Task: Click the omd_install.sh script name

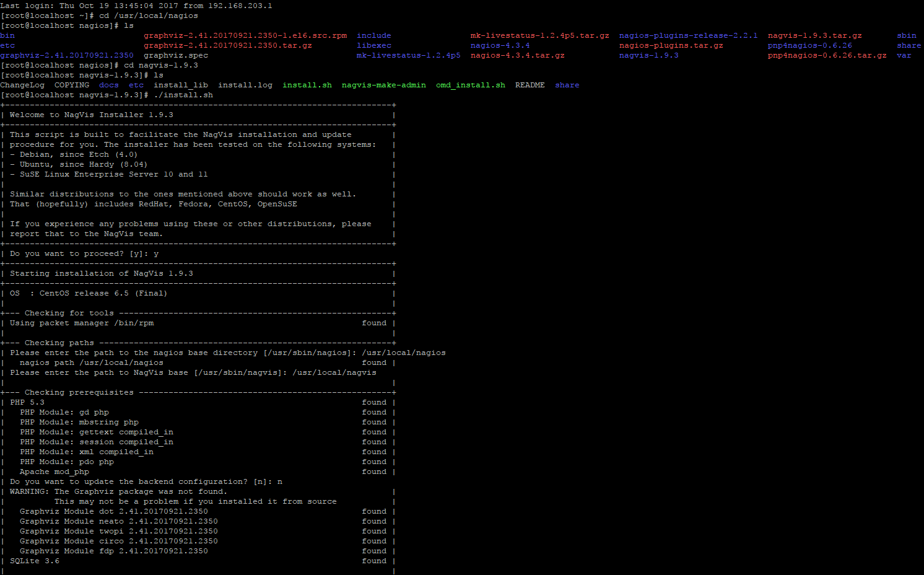Action: [x=470, y=85]
